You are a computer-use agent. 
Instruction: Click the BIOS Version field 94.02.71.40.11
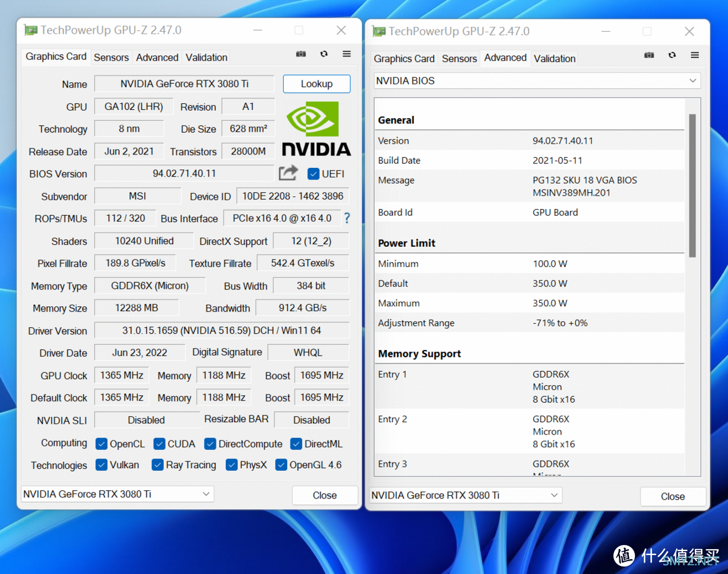coord(184,173)
